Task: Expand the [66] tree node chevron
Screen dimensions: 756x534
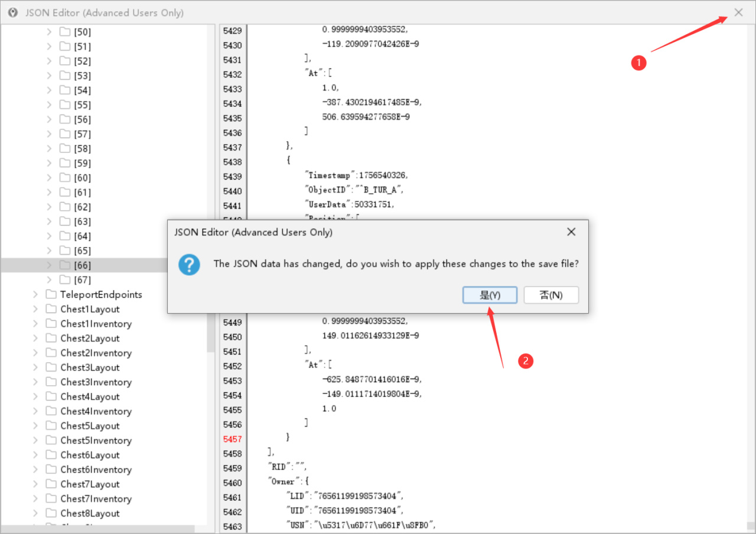Action: click(50, 265)
